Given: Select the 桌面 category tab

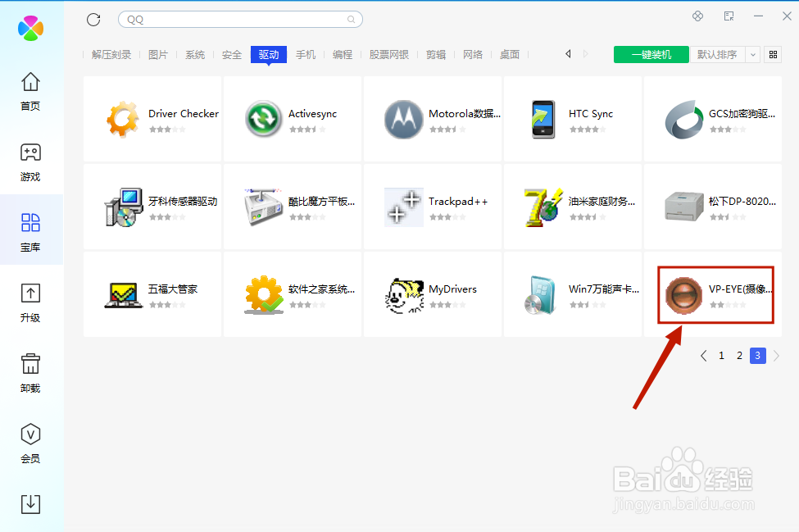Looking at the screenshot, I should tap(510, 55).
